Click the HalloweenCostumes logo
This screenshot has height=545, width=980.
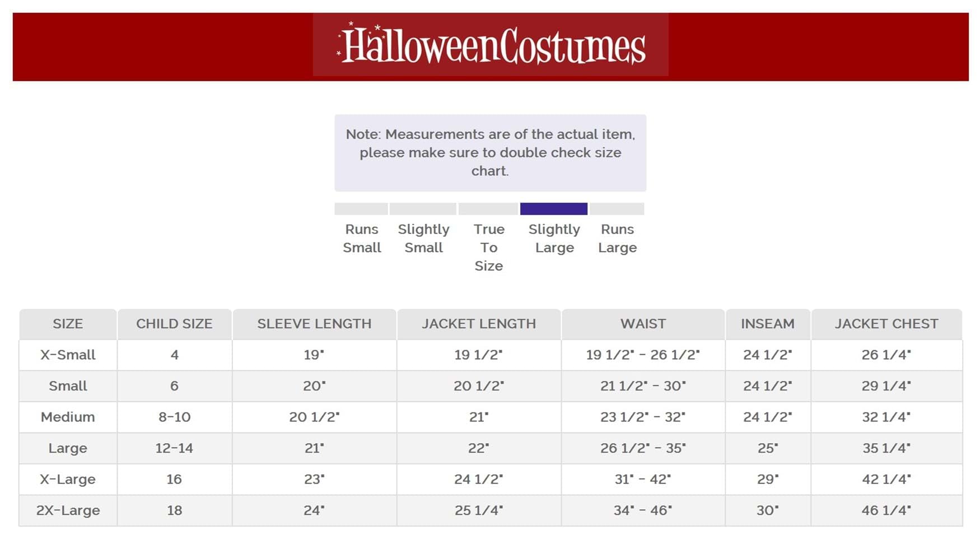tap(491, 45)
